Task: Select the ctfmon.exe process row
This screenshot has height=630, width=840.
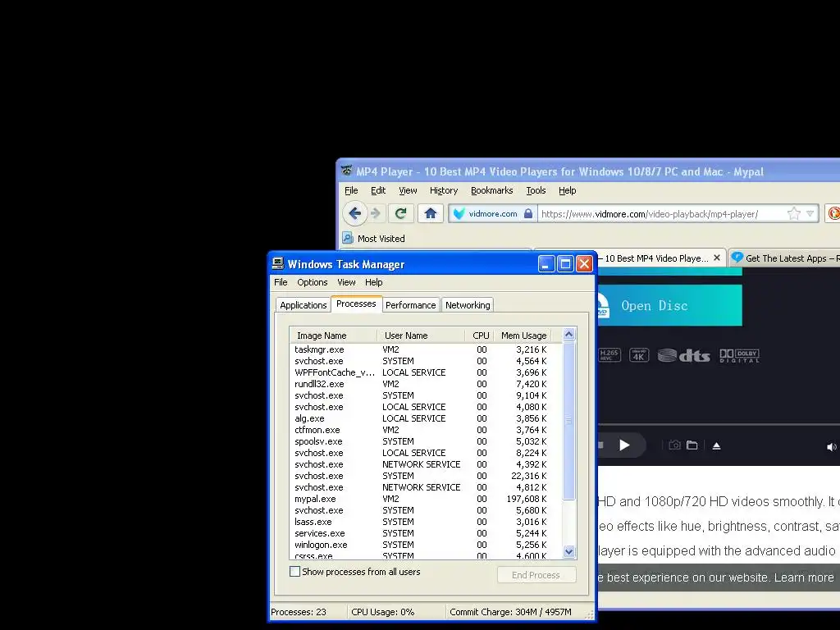Action: point(426,430)
